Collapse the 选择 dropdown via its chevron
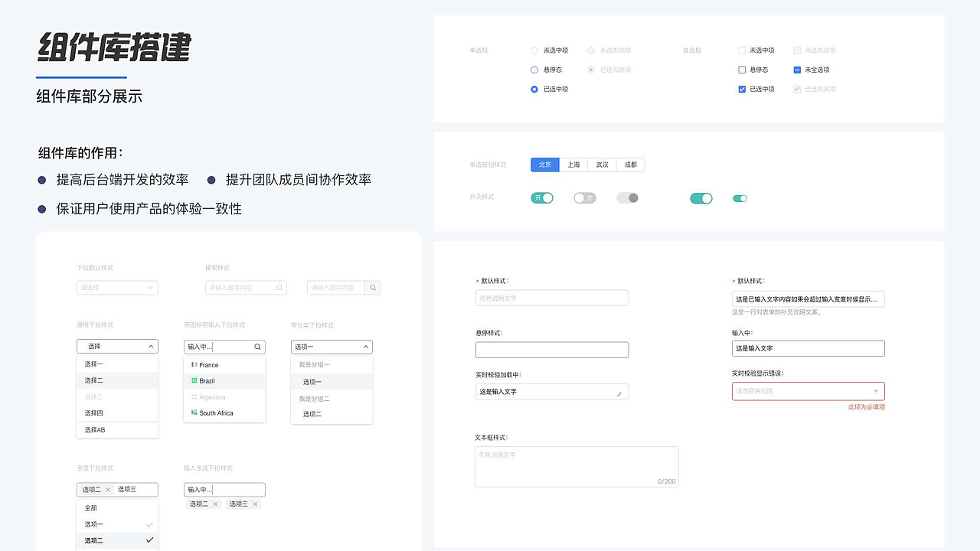The width and height of the screenshot is (980, 551). coord(150,347)
